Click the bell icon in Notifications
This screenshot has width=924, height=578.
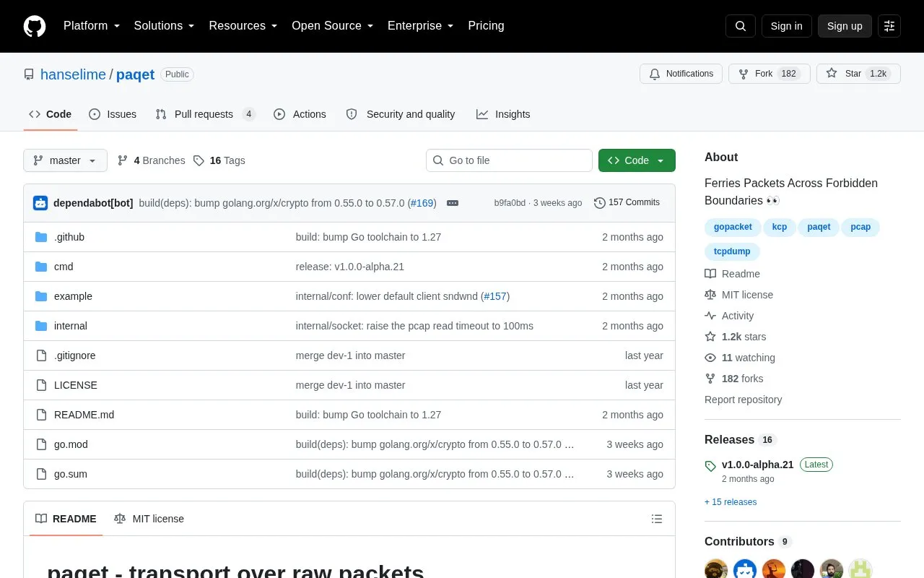[655, 74]
